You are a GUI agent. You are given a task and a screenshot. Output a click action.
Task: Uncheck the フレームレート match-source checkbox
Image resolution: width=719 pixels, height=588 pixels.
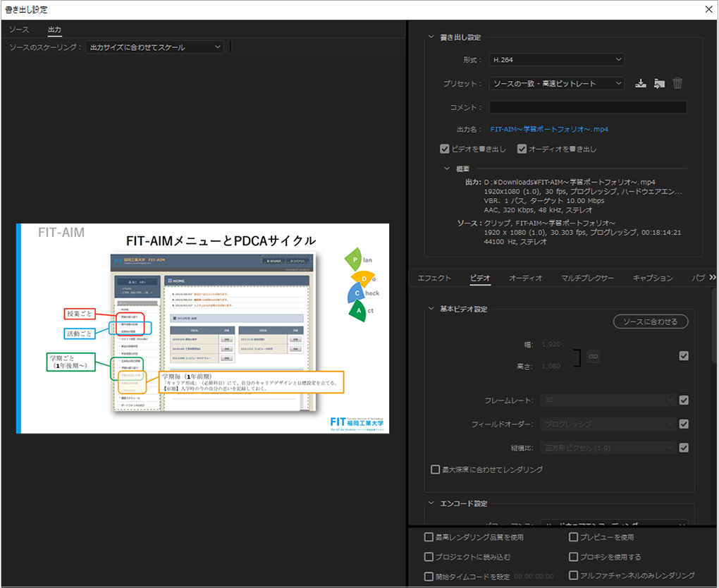click(684, 400)
